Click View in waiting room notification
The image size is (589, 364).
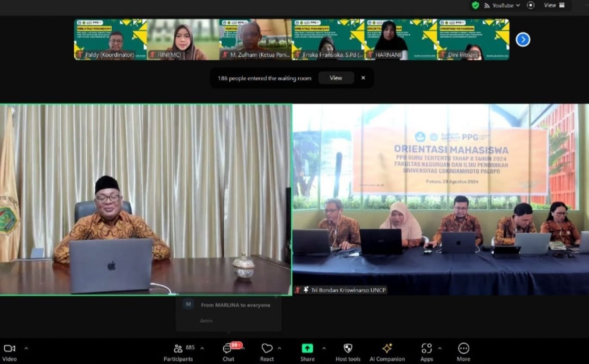pyautogui.click(x=336, y=78)
